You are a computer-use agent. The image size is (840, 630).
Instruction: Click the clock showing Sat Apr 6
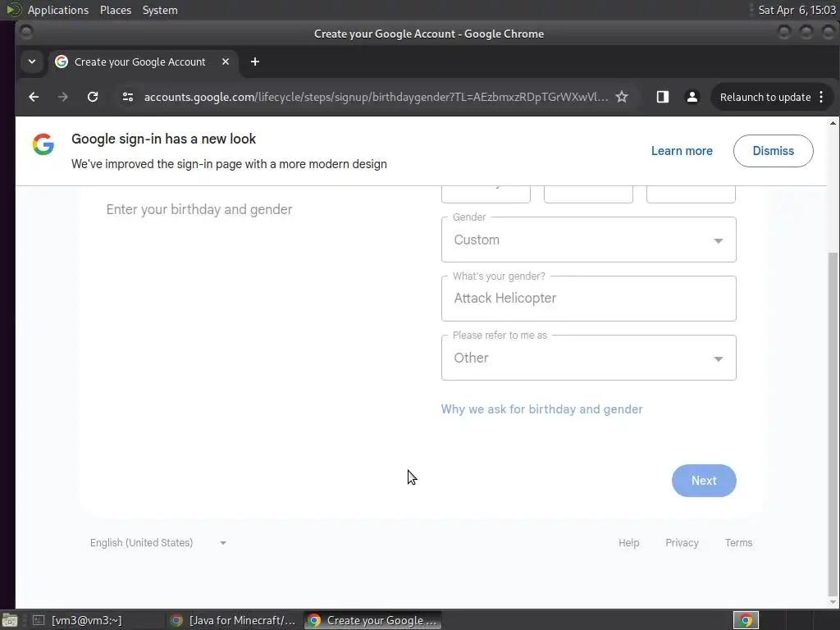(797, 10)
